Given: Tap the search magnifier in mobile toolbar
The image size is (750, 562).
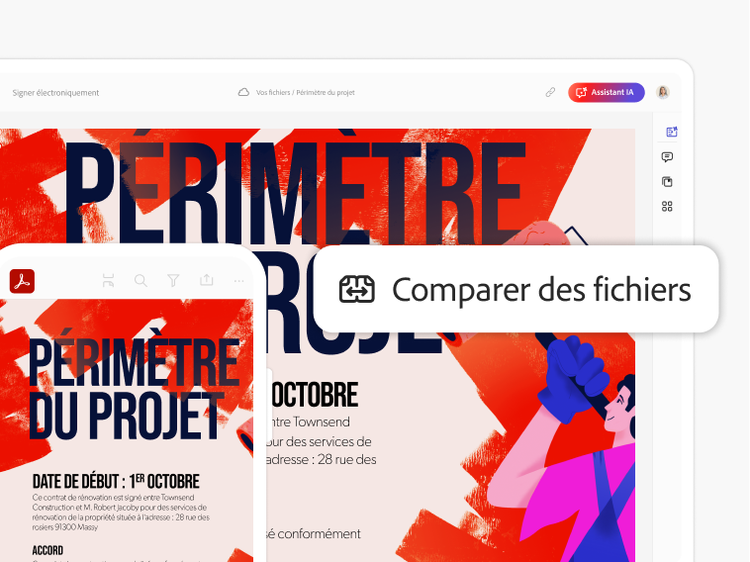Looking at the screenshot, I should [141, 280].
